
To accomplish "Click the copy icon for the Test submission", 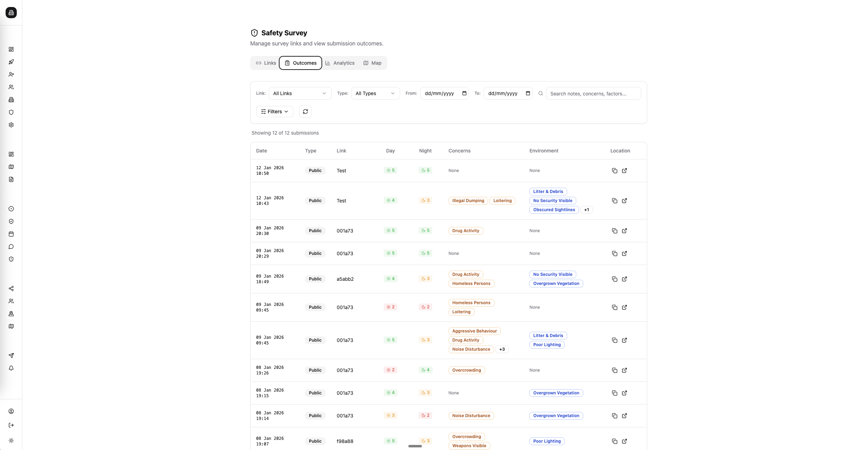I will pyautogui.click(x=615, y=171).
